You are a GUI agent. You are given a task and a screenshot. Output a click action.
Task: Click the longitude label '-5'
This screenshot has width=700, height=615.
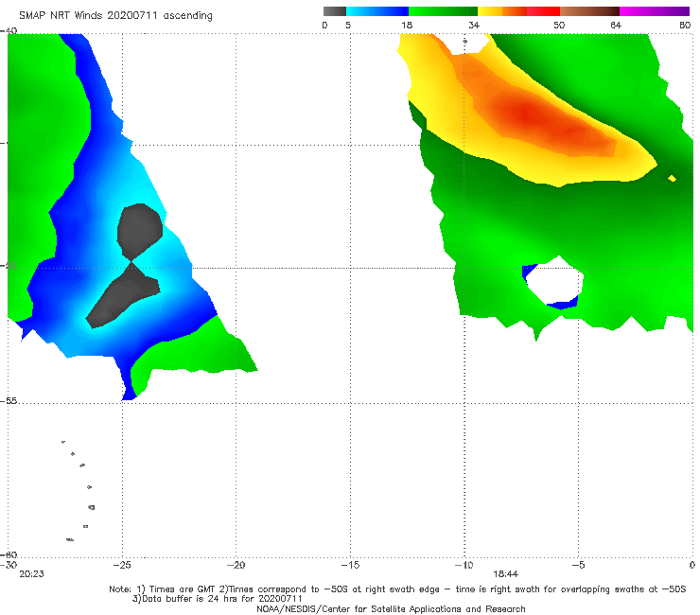pos(578,565)
